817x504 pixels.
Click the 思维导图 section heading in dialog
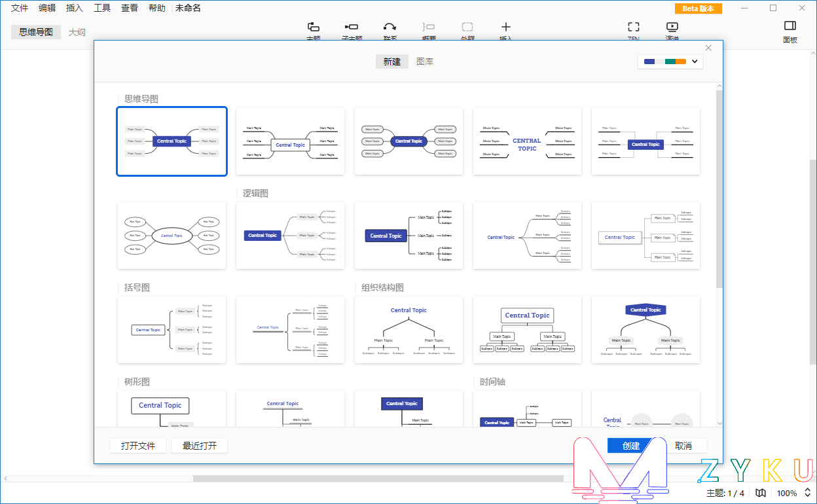141,99
